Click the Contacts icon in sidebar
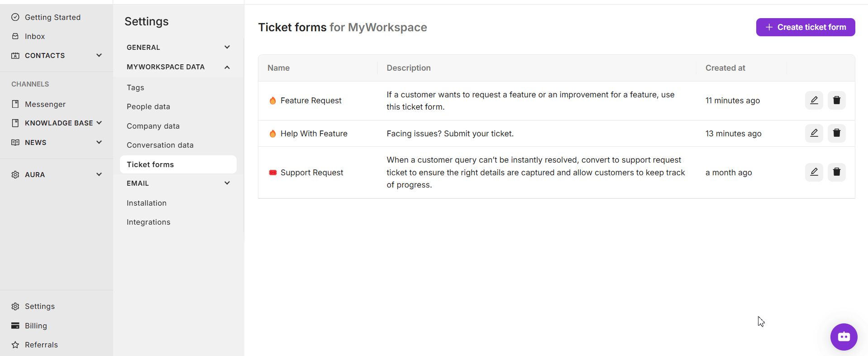The height and width of the screenshot is (356, 868). pos(15,55)
